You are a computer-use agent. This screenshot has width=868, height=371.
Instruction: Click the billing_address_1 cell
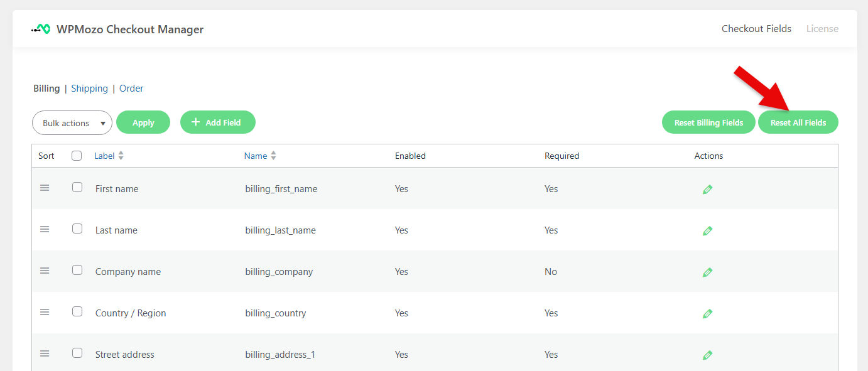click(x=280, y=355)
